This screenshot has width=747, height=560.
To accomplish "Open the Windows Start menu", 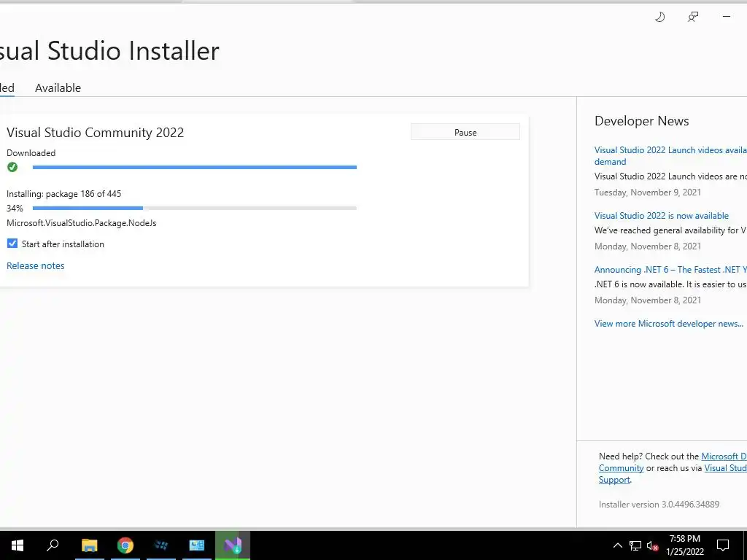I will pos(18,545).
